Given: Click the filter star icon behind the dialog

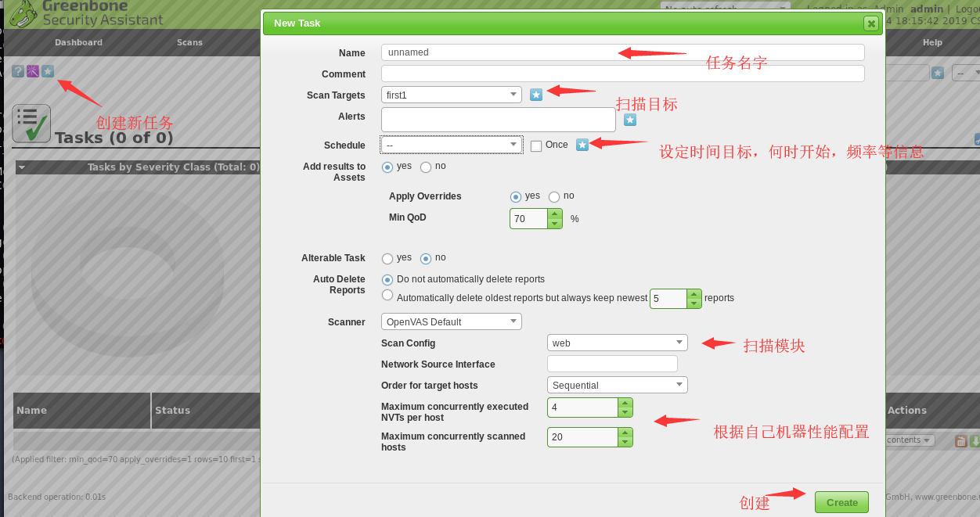Looking at the screenshot, I should pyautogui.click(x=938, y=73).
